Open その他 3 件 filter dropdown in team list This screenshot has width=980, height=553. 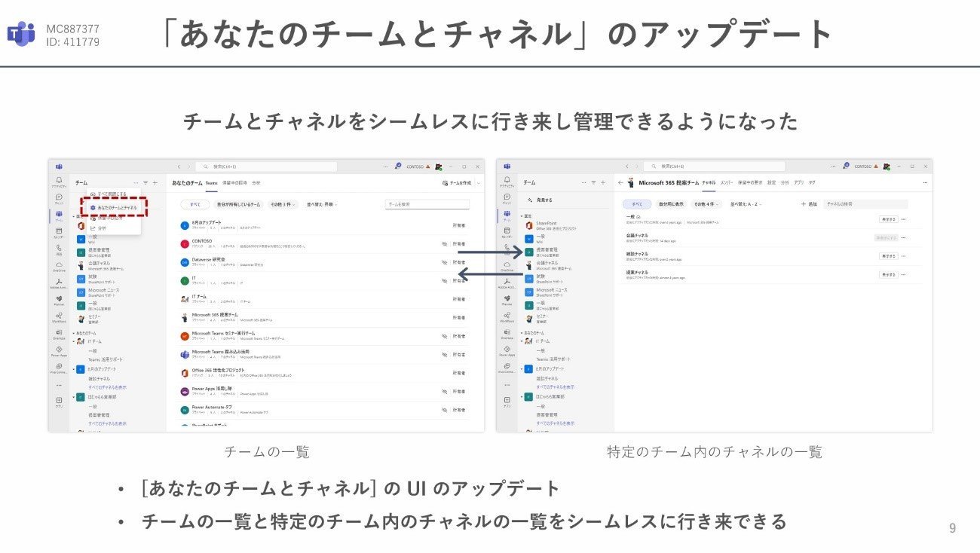click(284, 204)
